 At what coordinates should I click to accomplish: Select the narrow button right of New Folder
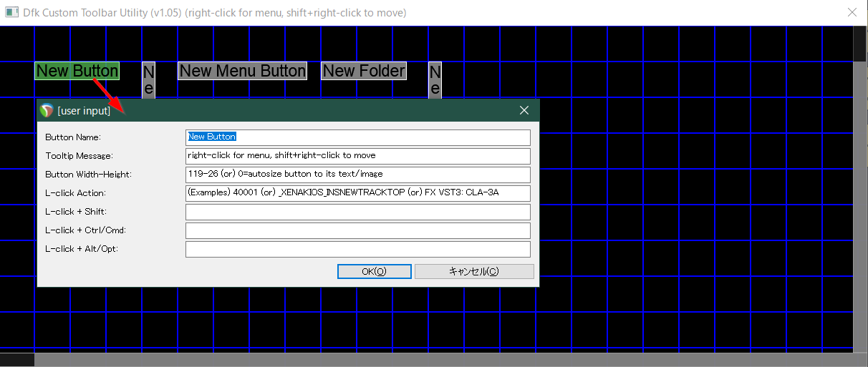coord(435,79)
